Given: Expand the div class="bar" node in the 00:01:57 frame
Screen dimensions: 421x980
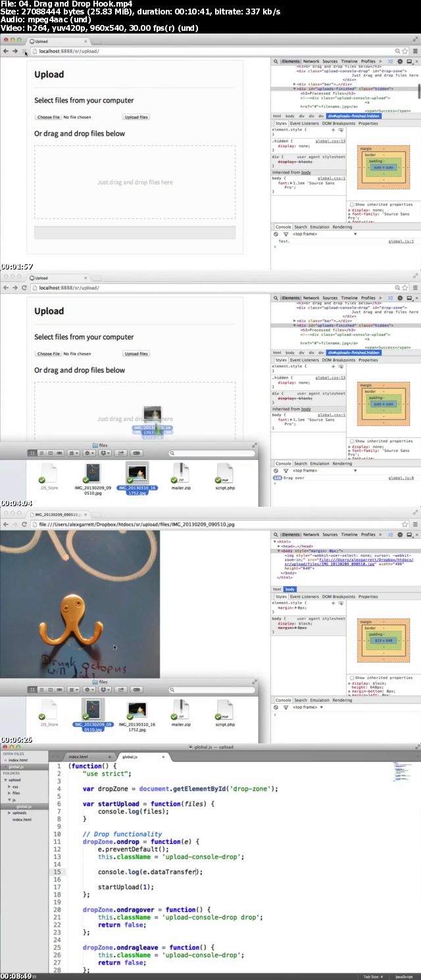Looking at the screenshot, I should pos(294,84).
